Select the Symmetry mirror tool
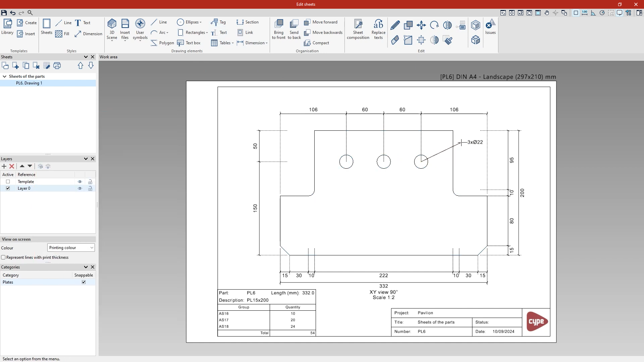Viewport: 644px width, 362px height. tap(447, 25)
